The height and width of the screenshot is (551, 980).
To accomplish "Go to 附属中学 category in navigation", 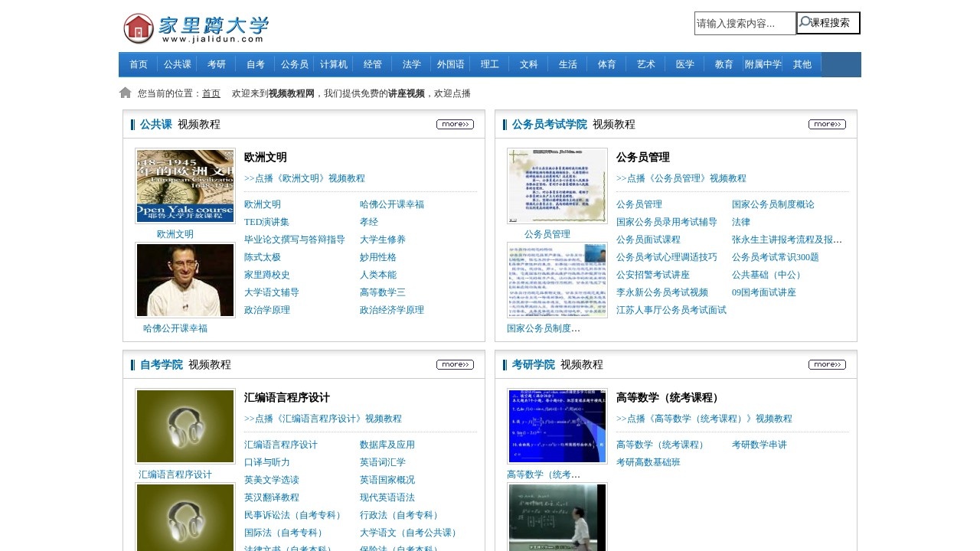I will [x=763, y=64].
